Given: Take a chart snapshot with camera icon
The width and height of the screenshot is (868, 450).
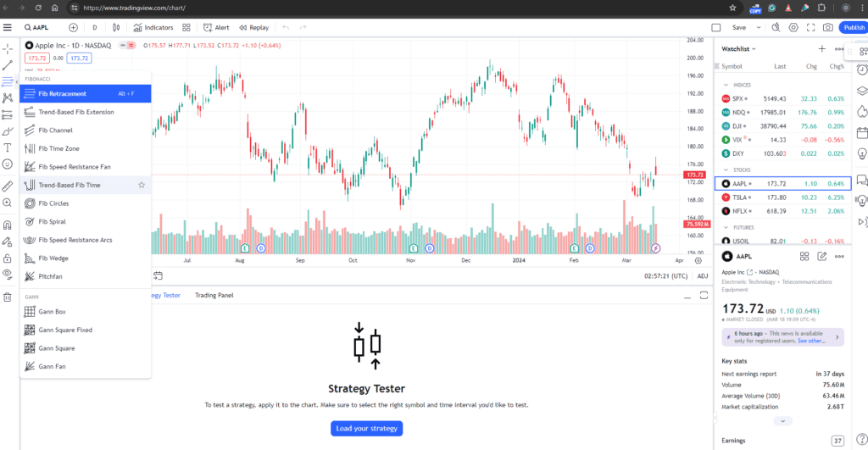Looking at the screenshot, I should pyautogui.click(x=827, y=27).
